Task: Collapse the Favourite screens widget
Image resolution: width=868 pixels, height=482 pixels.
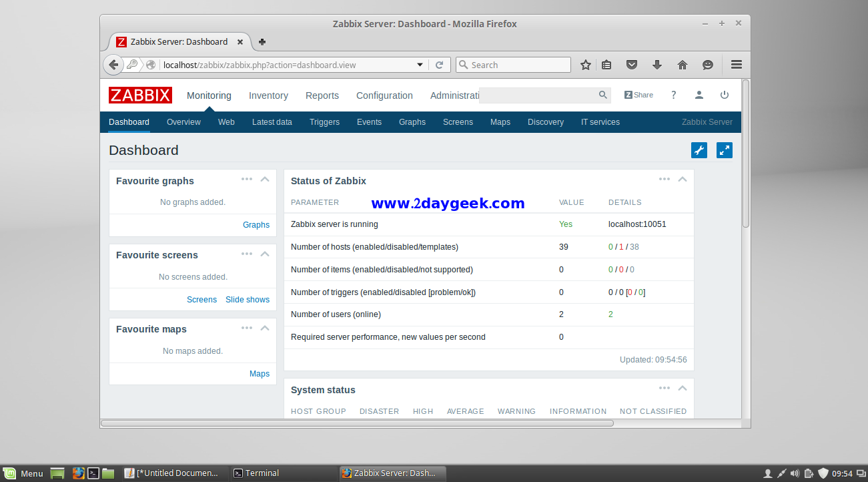Action: tap(265, 254)
